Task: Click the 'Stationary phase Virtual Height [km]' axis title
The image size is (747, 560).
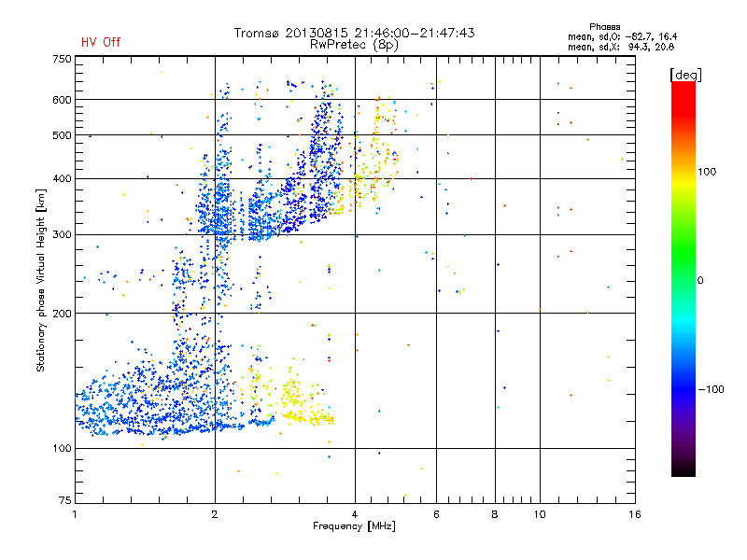Action: coord(41,280)
